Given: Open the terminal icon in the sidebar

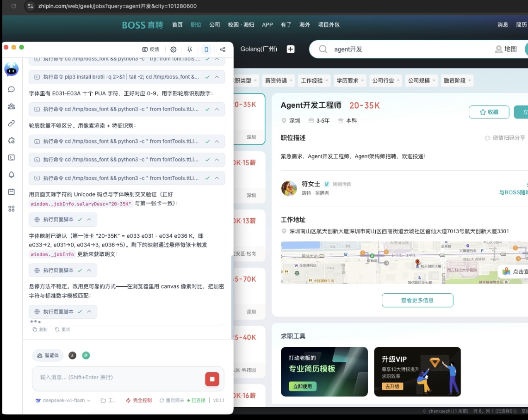Looking at the screenshot, I should [x=12, y=157].
